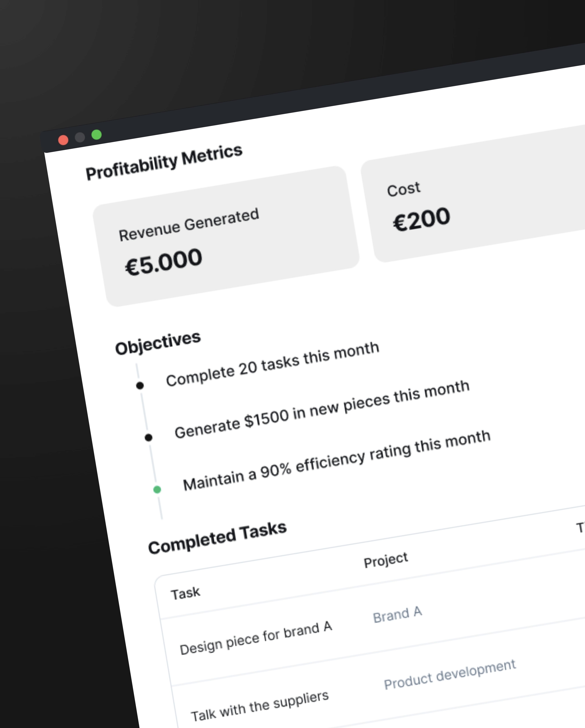The height and width of the screenshot is (728, 585).
Task: Select the €200 cost value
Action: pos(422,220)
